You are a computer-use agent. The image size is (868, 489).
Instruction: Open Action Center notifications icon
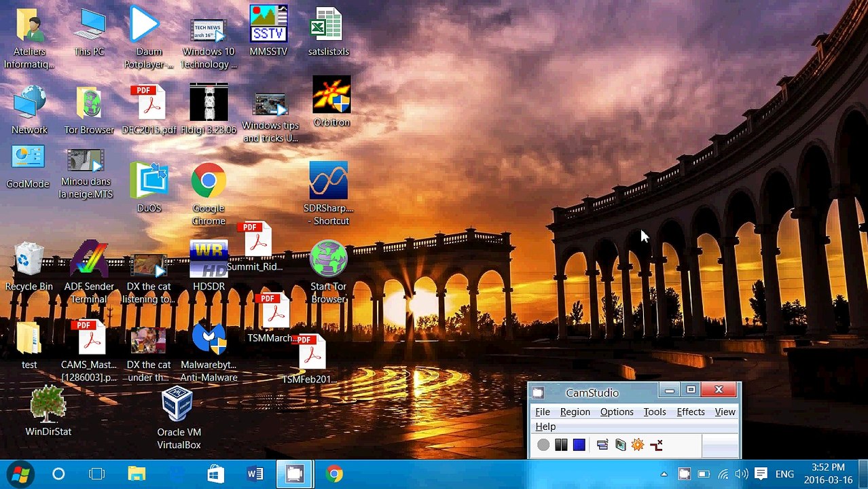click(x=761, y=474)
